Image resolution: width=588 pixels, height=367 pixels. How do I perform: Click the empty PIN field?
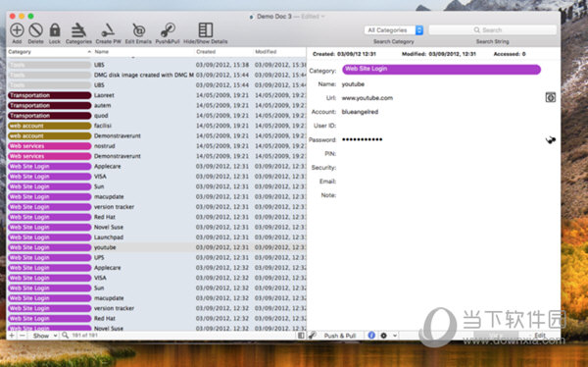point(441,154)
